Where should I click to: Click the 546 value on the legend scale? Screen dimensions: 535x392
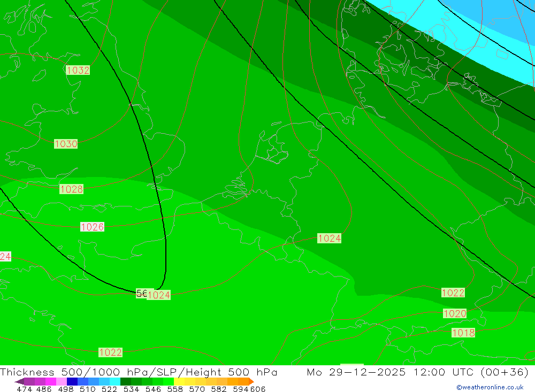pyautogui.click(x=153, y=389)
